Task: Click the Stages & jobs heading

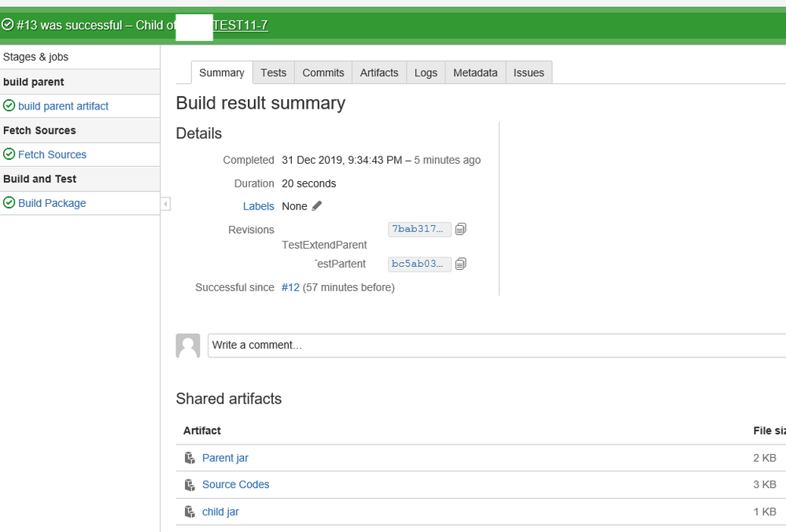Action: pyautogui.click(x=35, y=57)
